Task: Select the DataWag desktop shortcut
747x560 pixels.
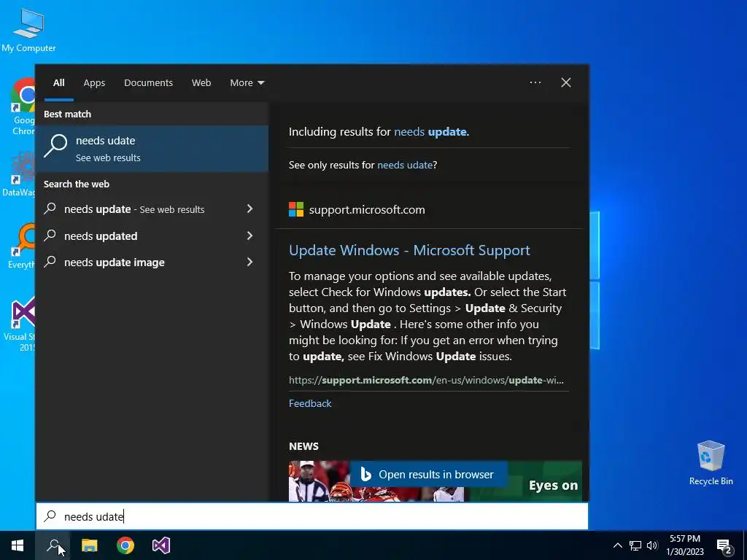Action: pos(19,174)
